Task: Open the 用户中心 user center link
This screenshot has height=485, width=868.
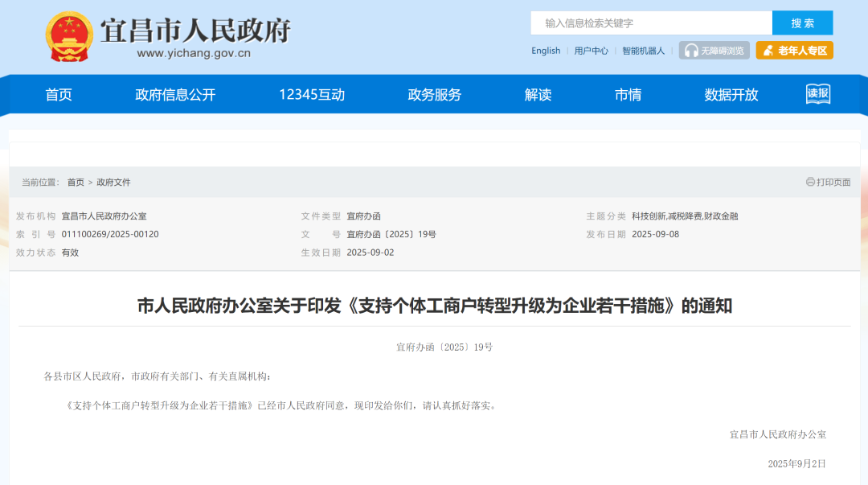Action: click(591, 51)
